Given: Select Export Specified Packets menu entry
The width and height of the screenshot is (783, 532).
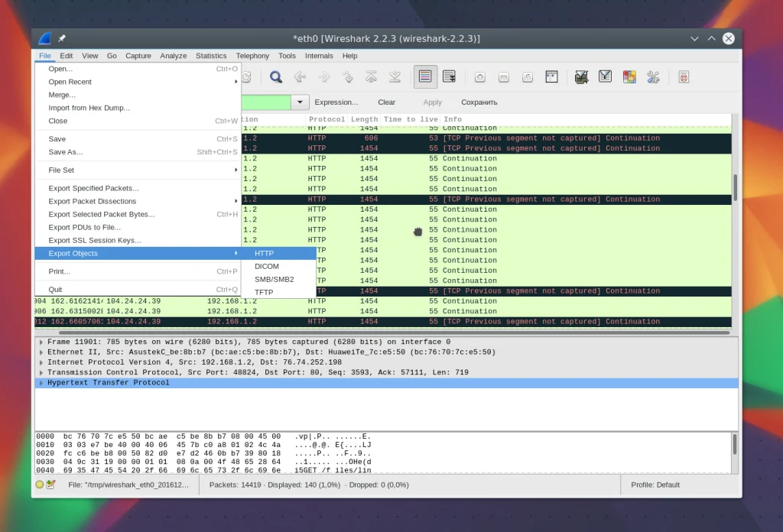Looking at the screenshot, I should (x=93, y=188).
